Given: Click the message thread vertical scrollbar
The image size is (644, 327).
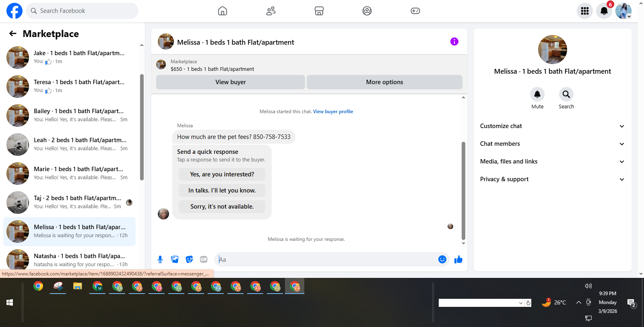Looking at the screenshot, I should click(x=463, y=191).
